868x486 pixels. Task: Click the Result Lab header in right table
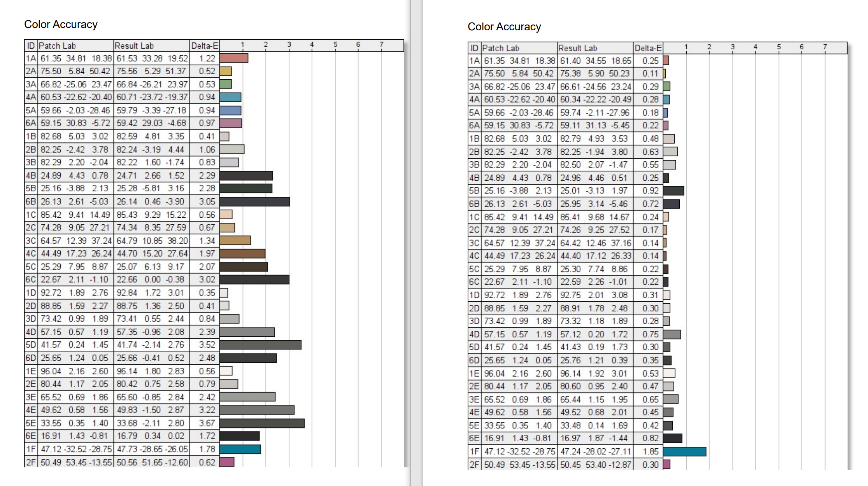pyautogui.click(x=577, y=48)
